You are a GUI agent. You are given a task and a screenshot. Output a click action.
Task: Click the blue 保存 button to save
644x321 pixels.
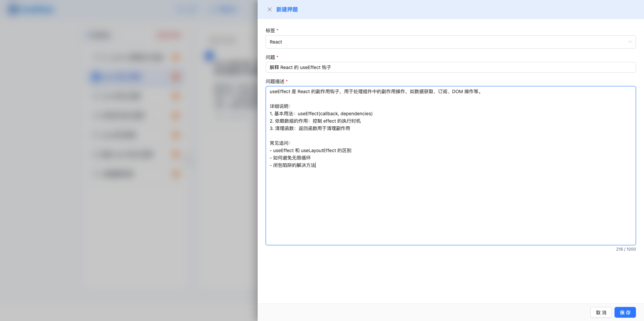[625, 312]
